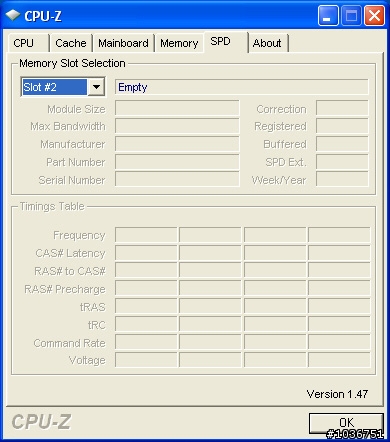Image resolution: width=390 pixels, height=442 pixels.
Task: Select the Slot #2 combo box text
Action: [x=54, y=87]
